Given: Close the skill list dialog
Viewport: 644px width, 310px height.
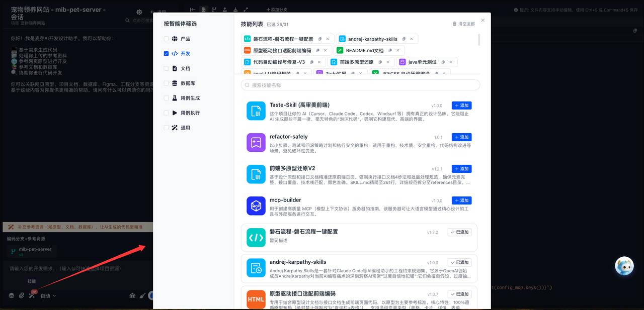Looking at the screenshot, I should 482,20.
